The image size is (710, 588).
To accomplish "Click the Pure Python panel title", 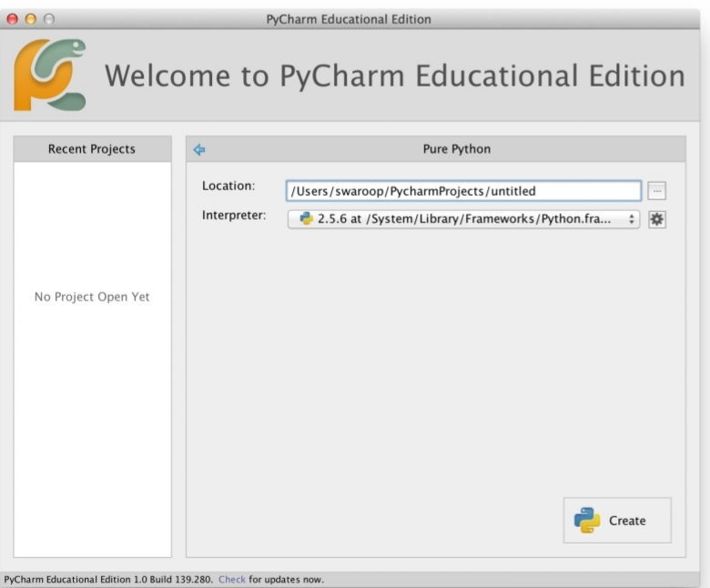I will (x=456, y=149).
